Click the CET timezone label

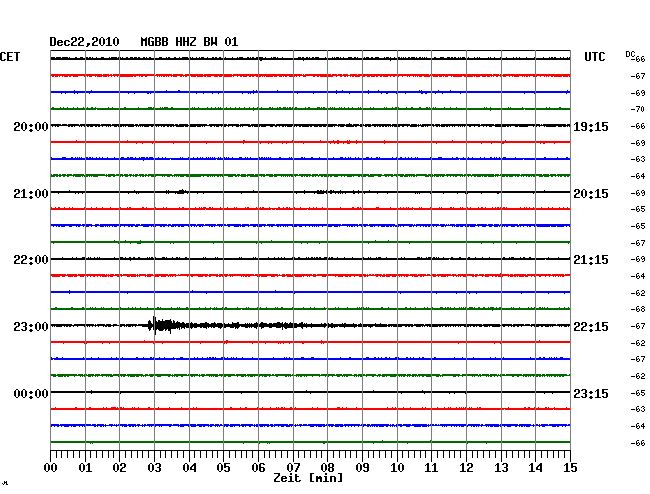(x=10, y=57)
